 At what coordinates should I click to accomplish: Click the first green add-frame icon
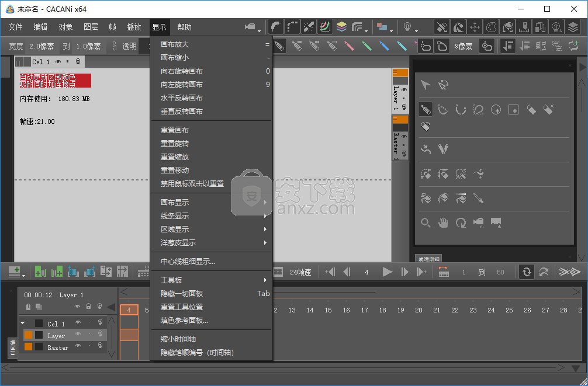coord(40,272)
